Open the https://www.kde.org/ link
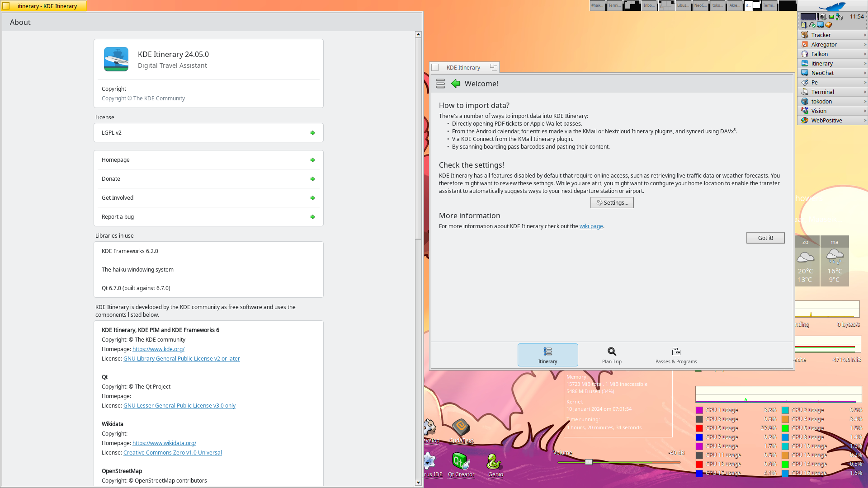This screenshot has height=488, width=868. click(x=158, y=349)
